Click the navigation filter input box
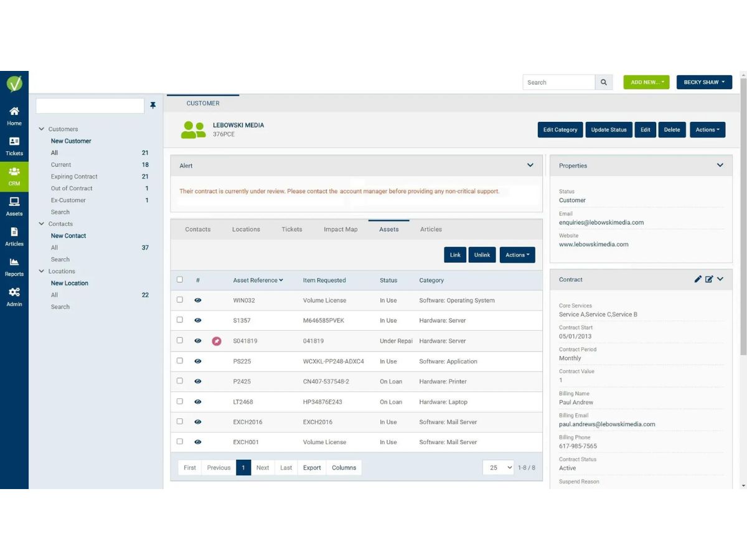Image resolution: width=747 pixels, height=560 pixels. point(90,106)
